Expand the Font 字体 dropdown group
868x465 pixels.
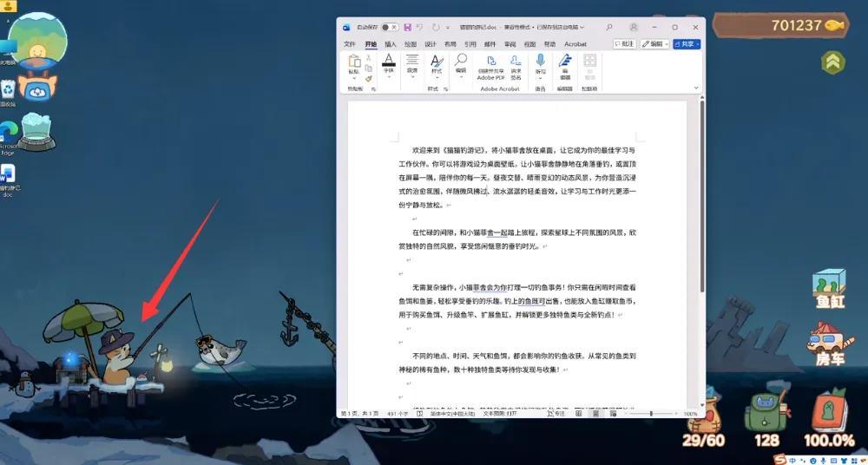[x=388, y=65]
